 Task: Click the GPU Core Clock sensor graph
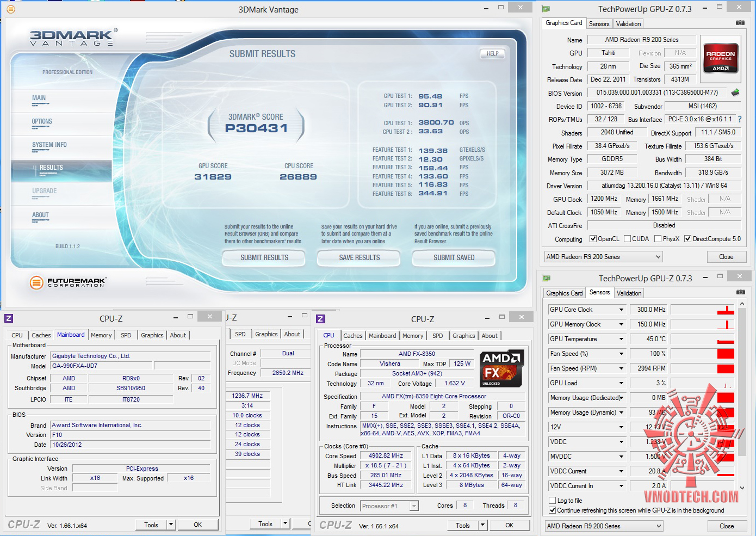click(702, 310)
